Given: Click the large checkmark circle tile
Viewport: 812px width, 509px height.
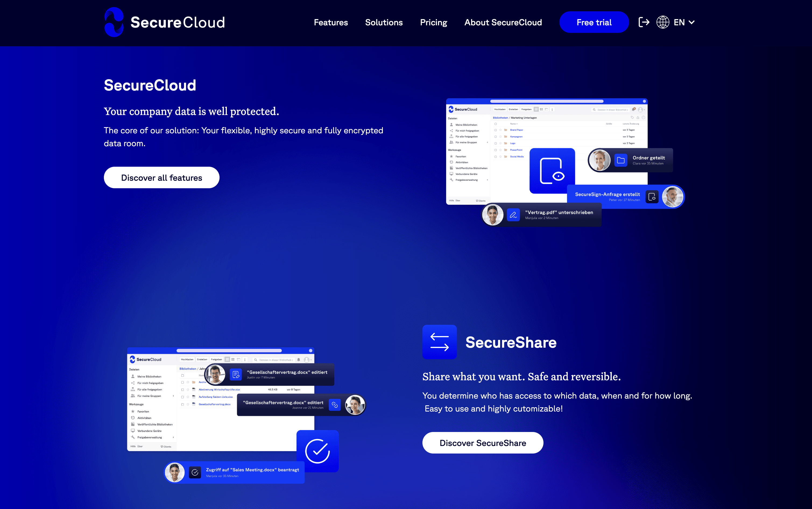Looking at the screenshot, I should coord(317,451).
